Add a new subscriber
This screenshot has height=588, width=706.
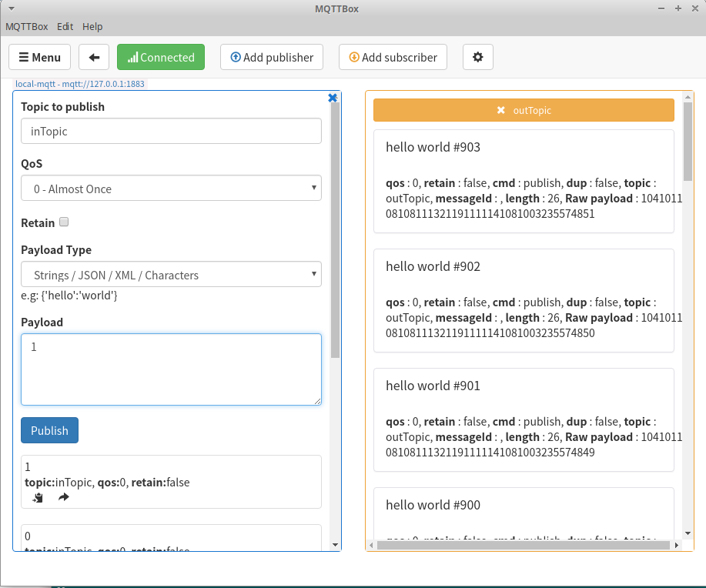[x=393, y=57]
